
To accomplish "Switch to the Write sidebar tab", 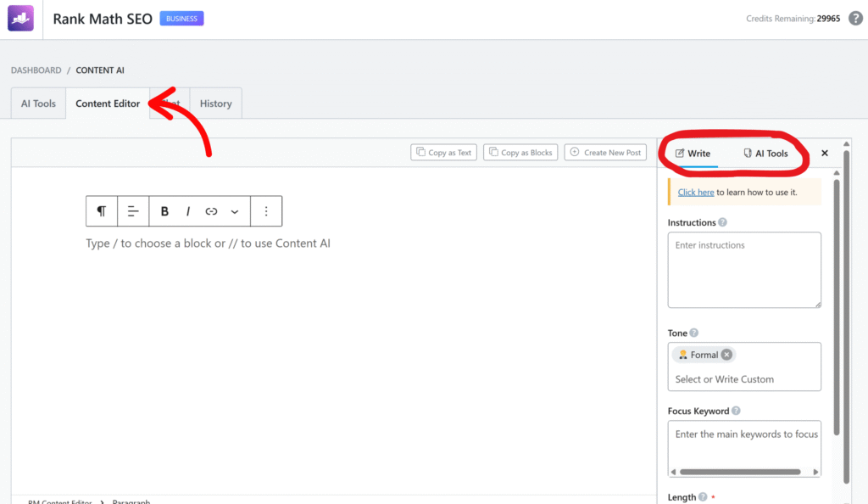I will [x=693, y=154].
